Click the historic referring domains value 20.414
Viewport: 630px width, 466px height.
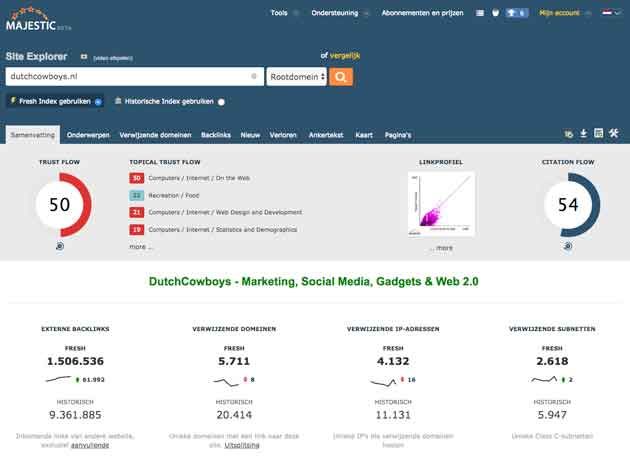234,415
